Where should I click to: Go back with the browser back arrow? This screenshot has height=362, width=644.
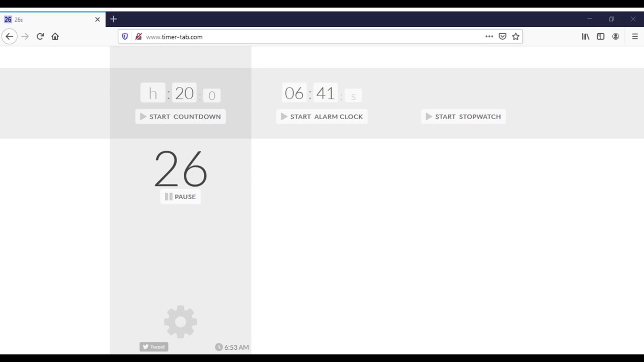9,36
